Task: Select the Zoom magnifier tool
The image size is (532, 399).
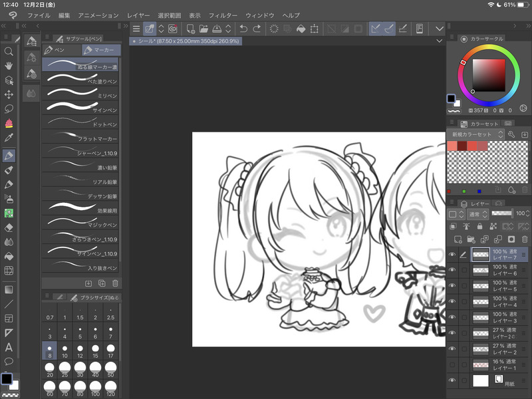Action: click(9, 52)
